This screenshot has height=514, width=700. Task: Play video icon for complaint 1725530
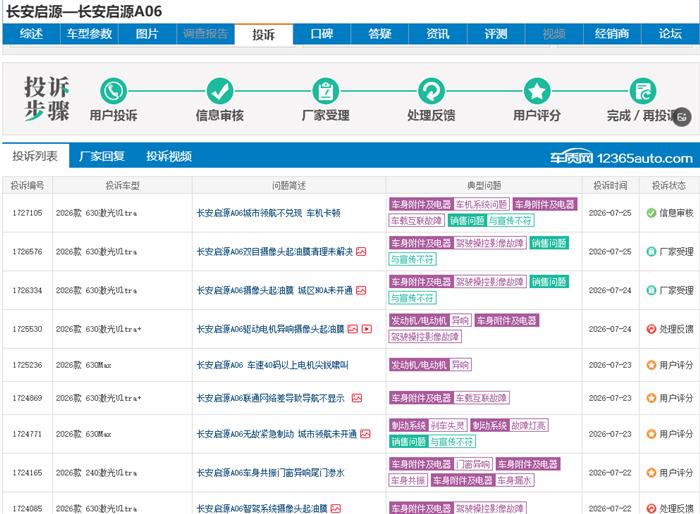click(367, 329)
